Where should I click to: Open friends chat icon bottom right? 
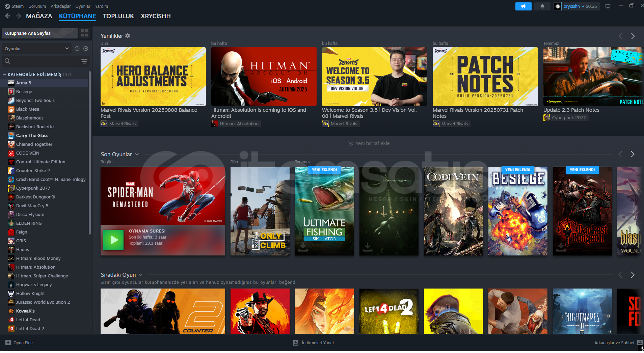tap(640, 343)
